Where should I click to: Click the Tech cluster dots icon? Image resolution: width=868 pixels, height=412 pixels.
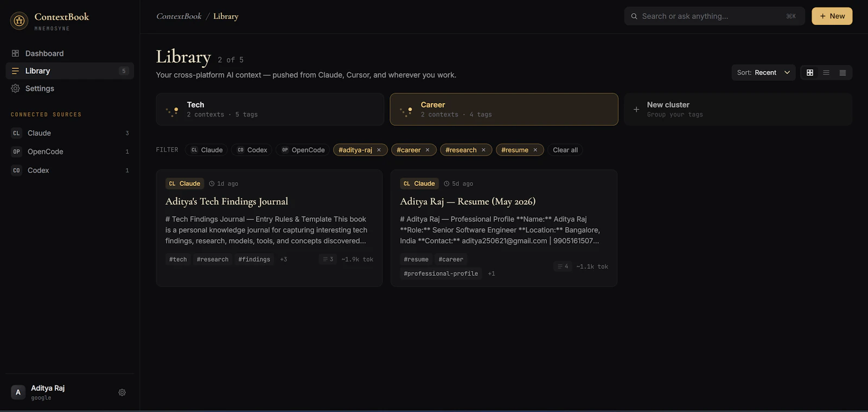(172, 112)
